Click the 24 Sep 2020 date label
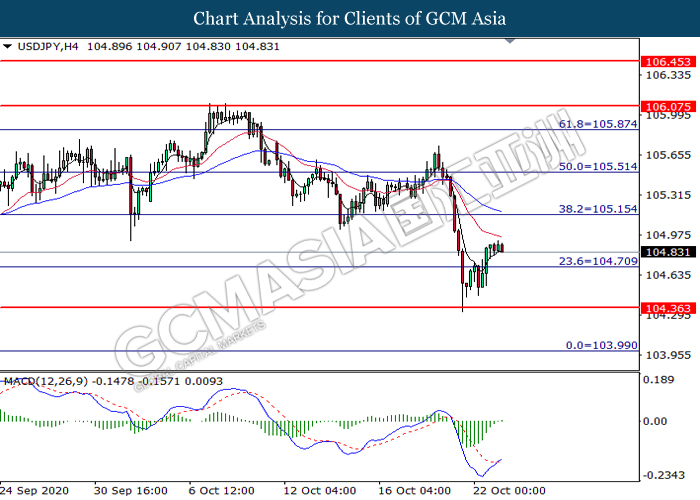Viewport: 700px width, 500px height. [35, 491]
